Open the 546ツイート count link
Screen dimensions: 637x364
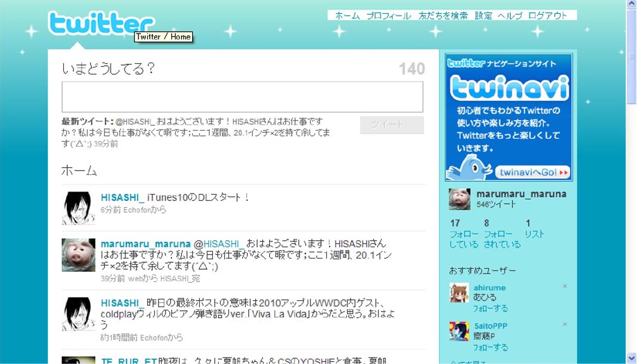click(x=496, y=204)
